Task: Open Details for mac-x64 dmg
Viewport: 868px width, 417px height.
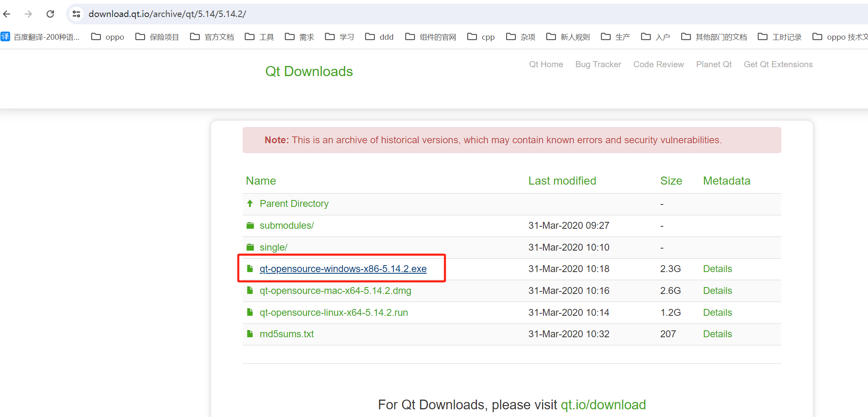Action: point(717,291)
